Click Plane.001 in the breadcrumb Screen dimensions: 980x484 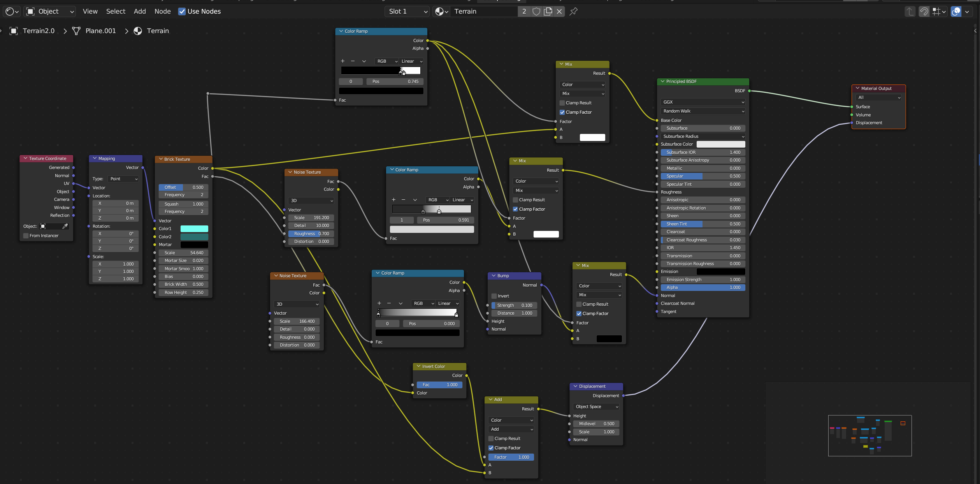(100, 31)
